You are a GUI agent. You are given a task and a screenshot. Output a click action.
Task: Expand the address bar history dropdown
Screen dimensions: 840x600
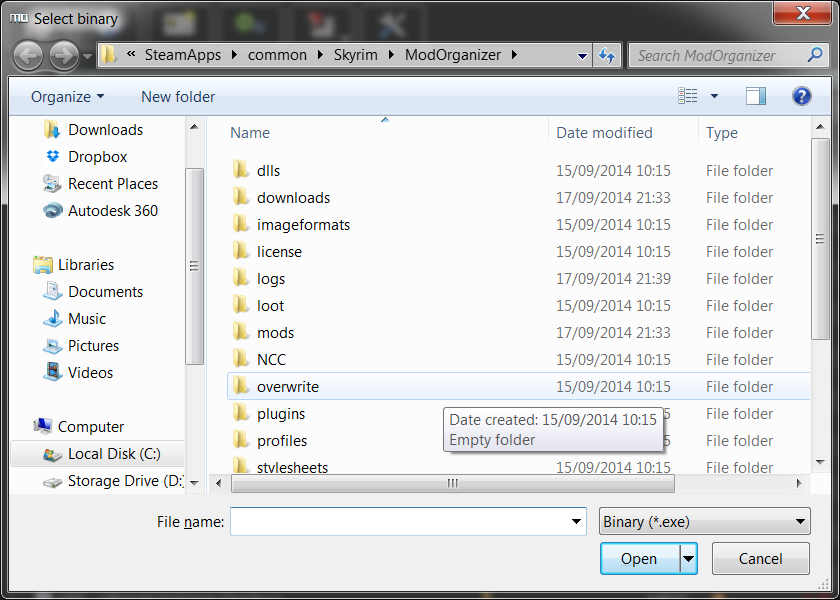coord(582,56)
